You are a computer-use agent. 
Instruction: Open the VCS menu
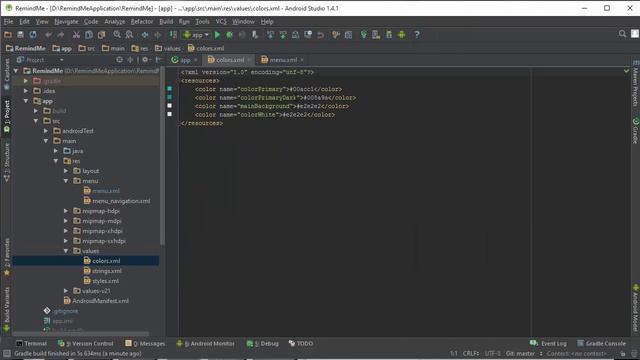(x=221, y=21)
